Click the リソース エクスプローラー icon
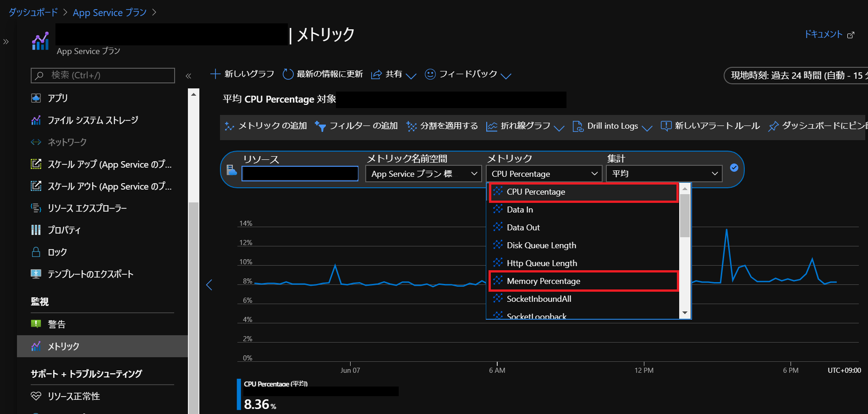The width and height of the screenshot is (868, 414). coord(36,208)
